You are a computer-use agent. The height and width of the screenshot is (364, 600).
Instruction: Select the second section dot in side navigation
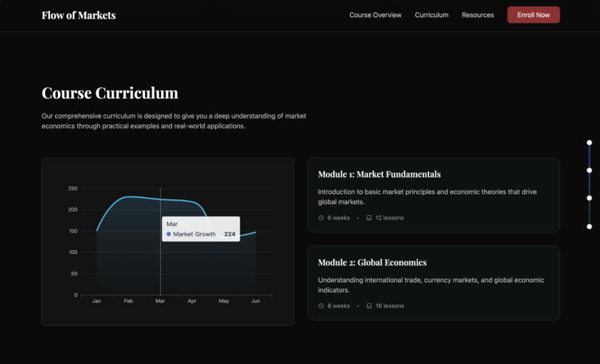[590, 170]
